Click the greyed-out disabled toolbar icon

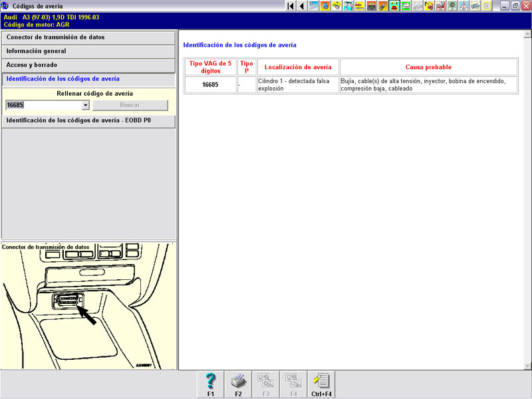pos(418,6)
